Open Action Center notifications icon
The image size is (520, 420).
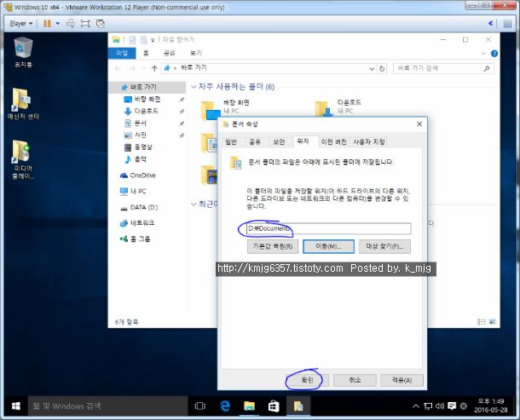point(452,406)
